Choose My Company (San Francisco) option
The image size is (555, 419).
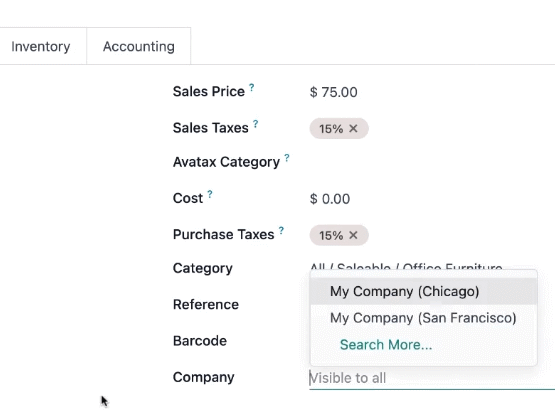(x=423, y=318)
